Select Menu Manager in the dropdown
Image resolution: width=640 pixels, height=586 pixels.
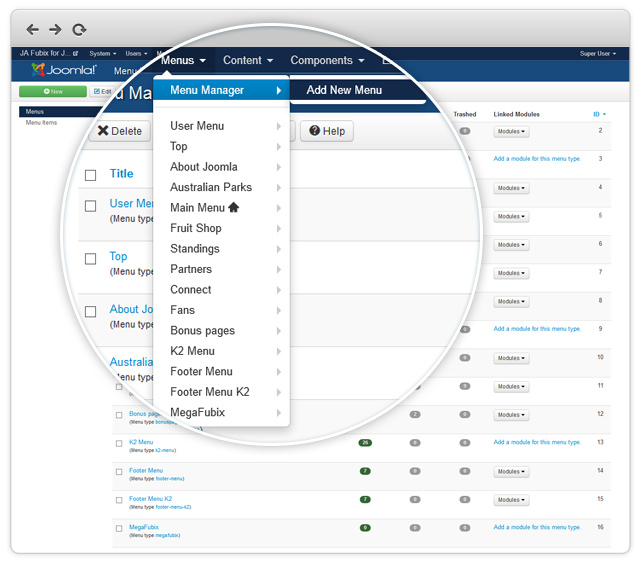click(x=221, y=90)
